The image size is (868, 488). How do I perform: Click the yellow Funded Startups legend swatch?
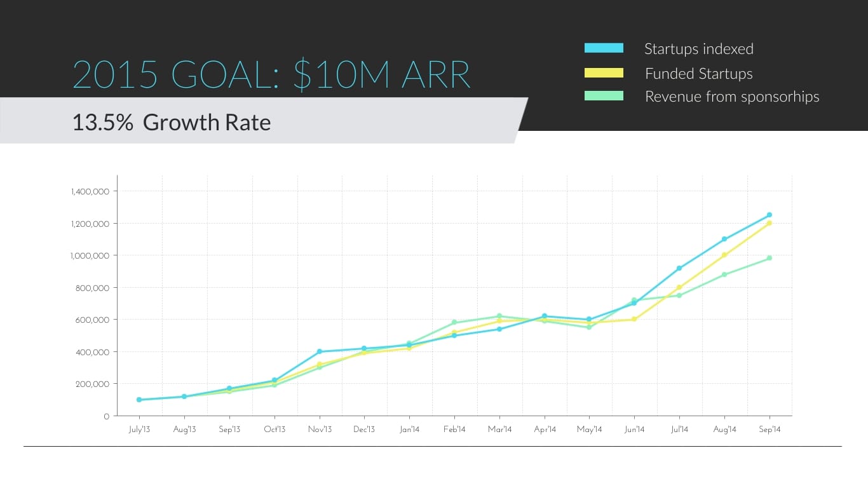click(604, 73)
